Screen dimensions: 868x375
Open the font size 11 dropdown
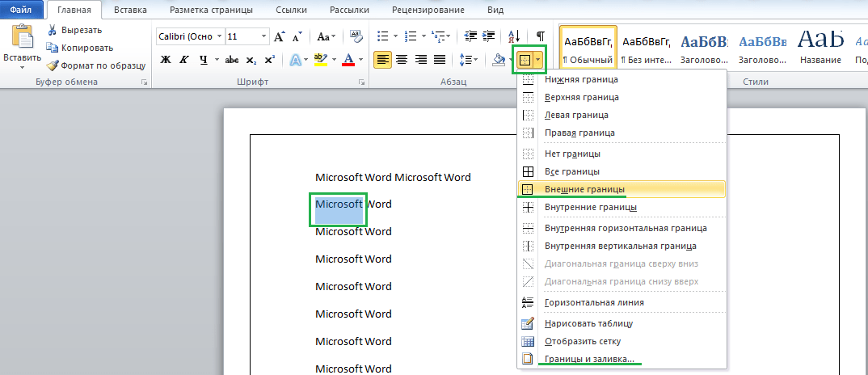[x=264, y=36]
